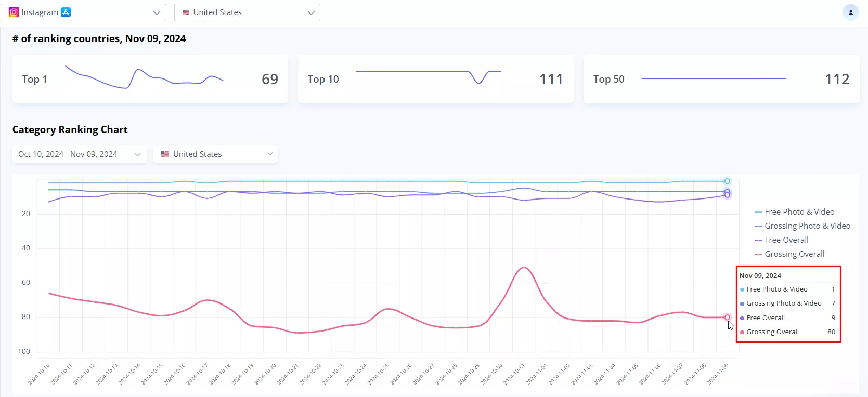Expand the Instagram app selector dropdown

coord(156,12)
